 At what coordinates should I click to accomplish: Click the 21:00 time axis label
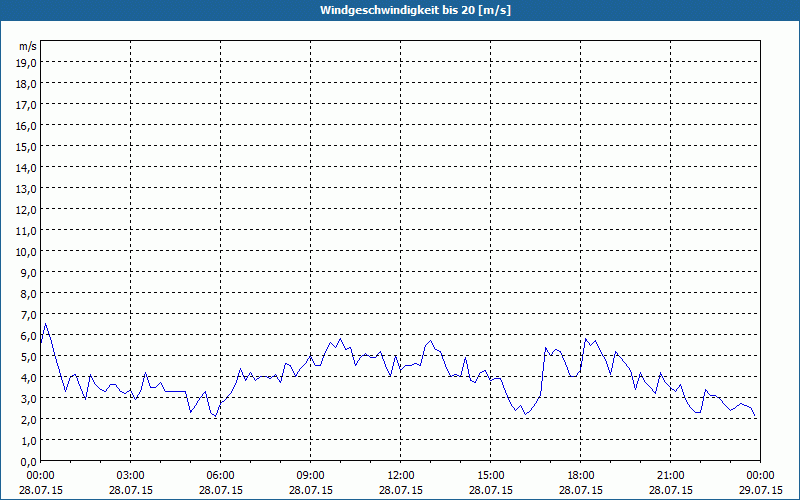coord(670,476)
